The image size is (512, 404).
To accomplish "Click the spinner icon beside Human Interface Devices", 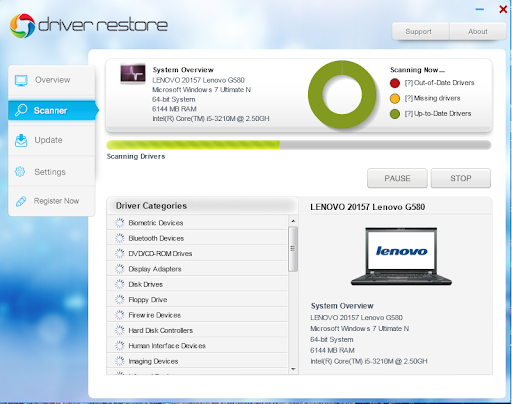I will coord(119,345).
